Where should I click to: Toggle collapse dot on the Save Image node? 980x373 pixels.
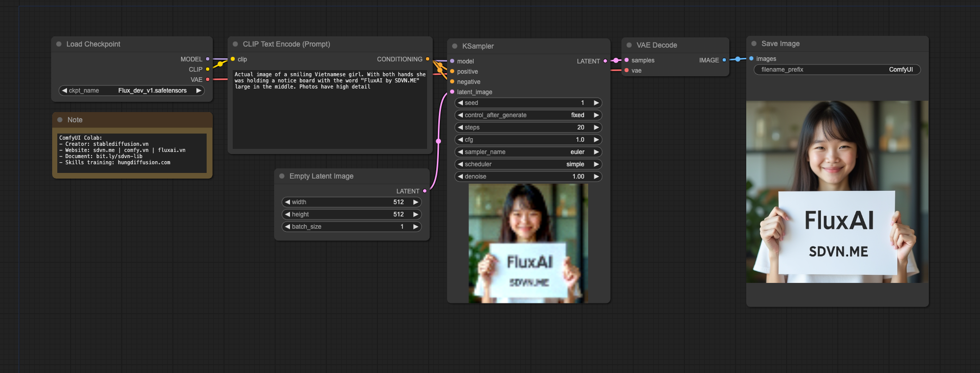point(754,44)
